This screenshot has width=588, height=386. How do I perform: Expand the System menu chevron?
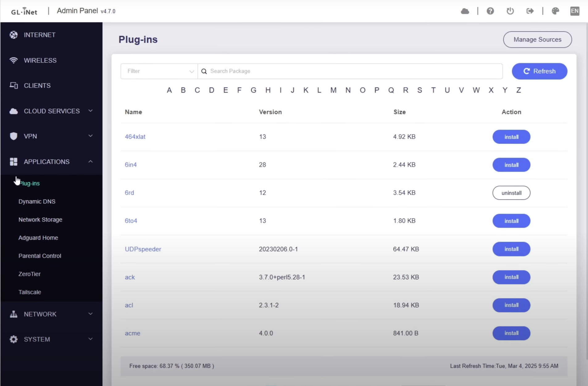tap(90, 339)
